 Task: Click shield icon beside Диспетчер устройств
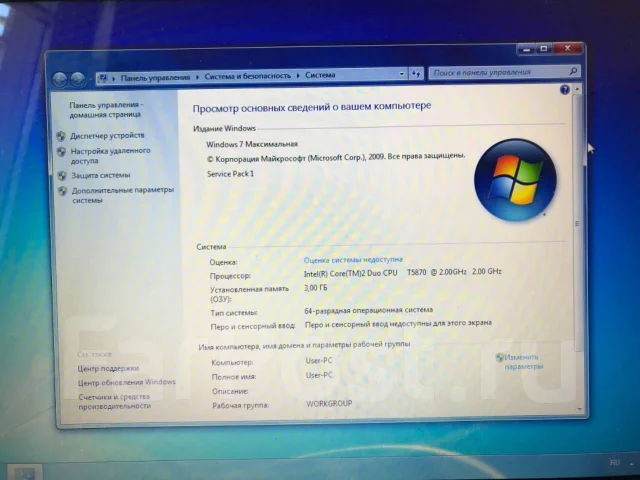[61, 136]
